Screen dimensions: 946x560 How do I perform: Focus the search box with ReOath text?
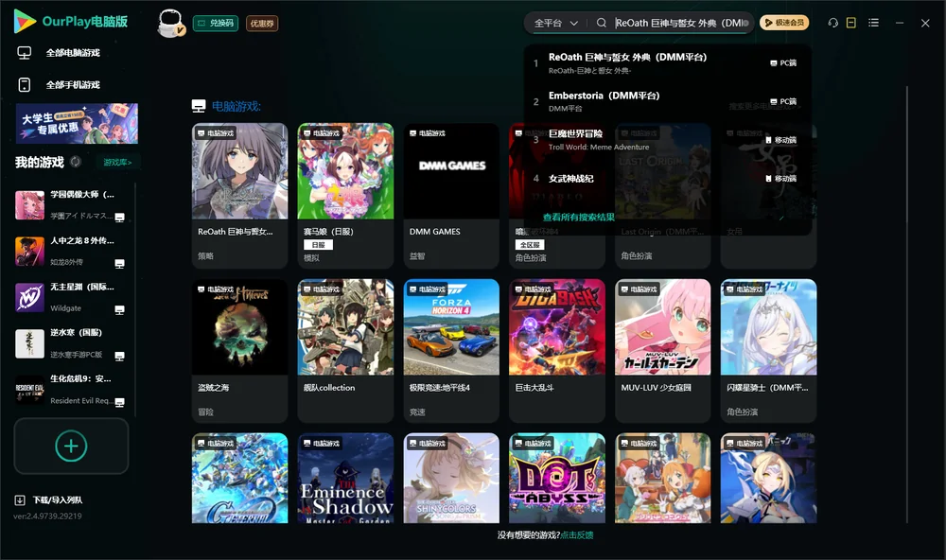682,23
